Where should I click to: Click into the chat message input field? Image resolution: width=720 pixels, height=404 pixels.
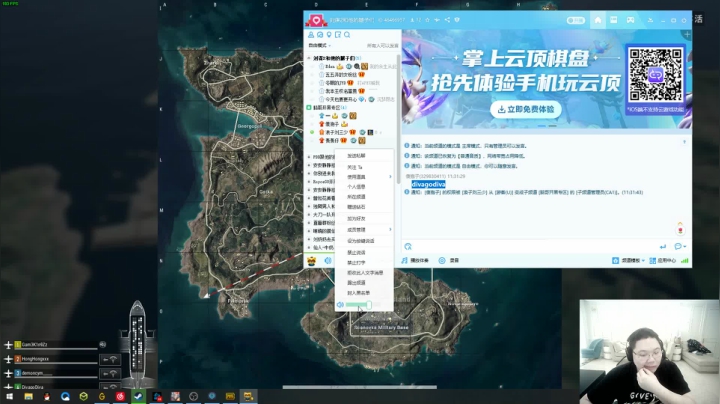[535, 247]
